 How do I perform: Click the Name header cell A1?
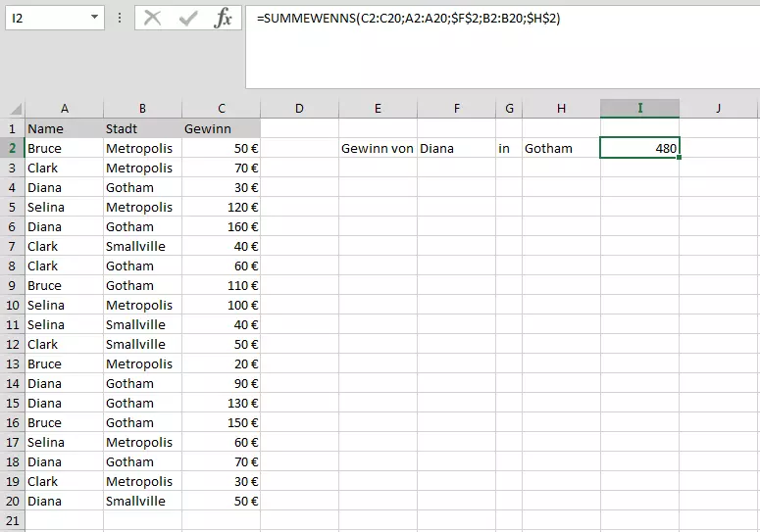[x=64, y=128]
